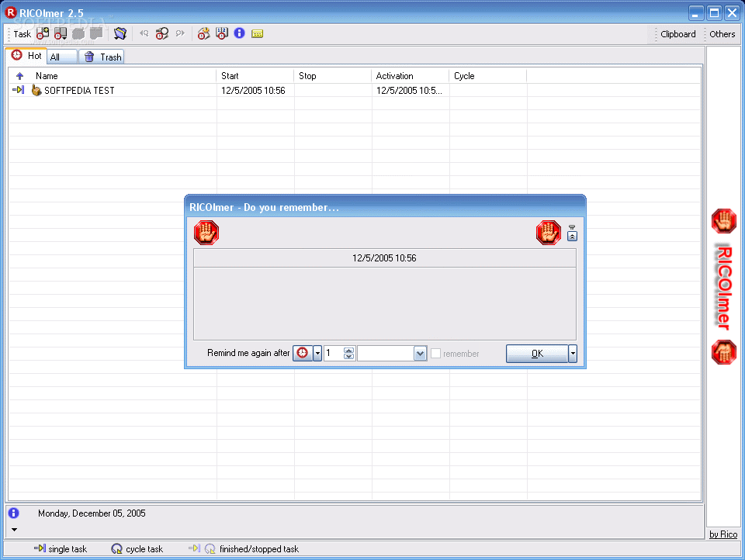Toggle the remember checkbox
745x560 pixels.
point(435,354)
